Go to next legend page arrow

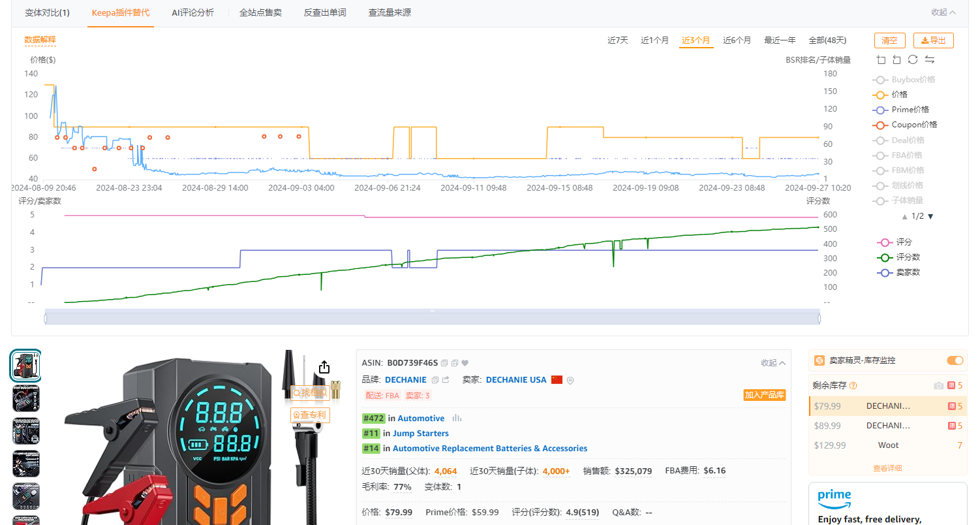(930, 216)
